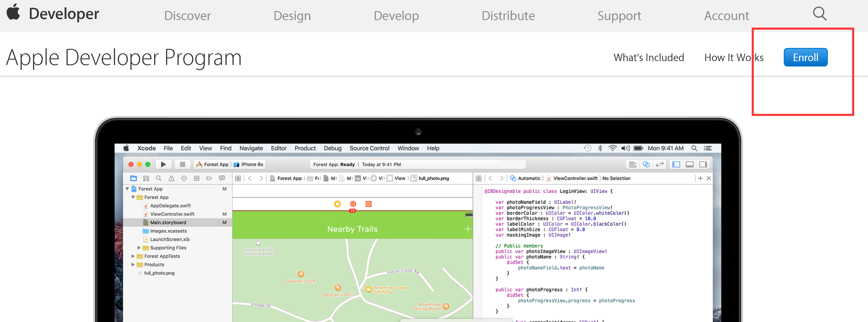Click the Time Machine icon in menu bar

[x=587, y=148]
